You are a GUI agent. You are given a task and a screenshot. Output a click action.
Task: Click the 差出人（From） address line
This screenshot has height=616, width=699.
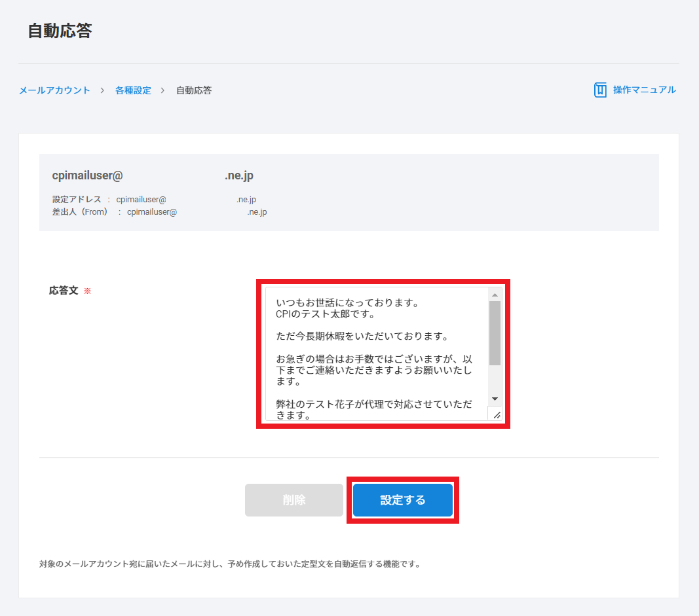159,212
